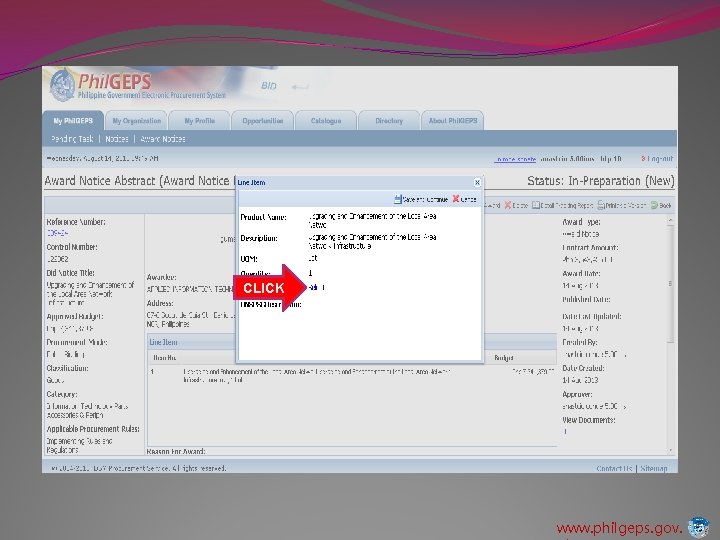The width and height of the screenshot is (720, 540).
Task: Click the Reason For Award label
Action: point(176,451)
